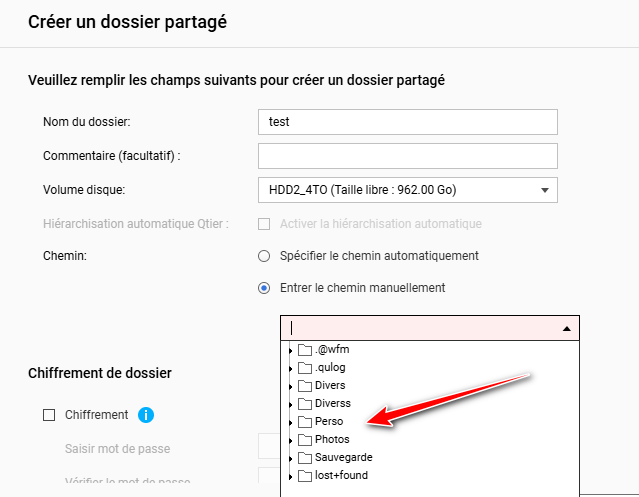Enable the Chiffrement checkbox
Viewport: 639px width, 497px height.
[x=49, y=415]
